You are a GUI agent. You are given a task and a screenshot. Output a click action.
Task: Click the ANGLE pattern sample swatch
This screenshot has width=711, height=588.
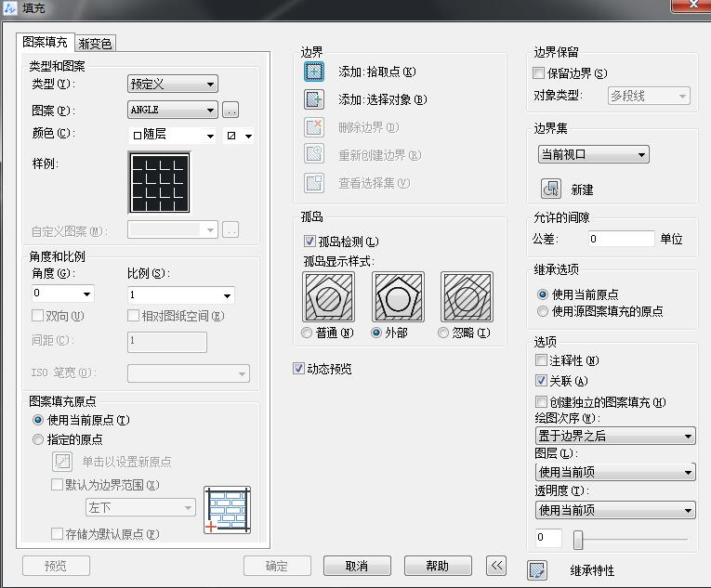tap(160, 183)
